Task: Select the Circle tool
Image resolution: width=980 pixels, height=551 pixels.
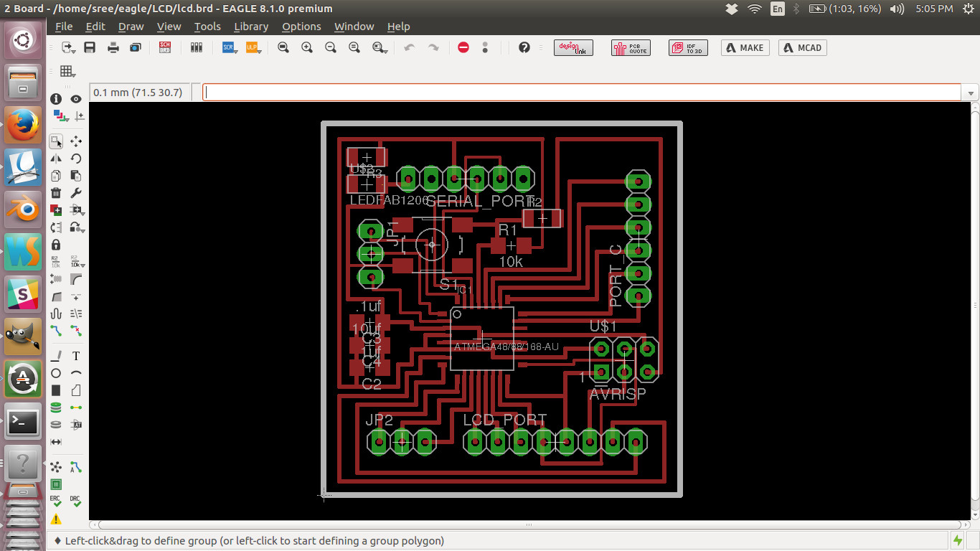Action: tap(56, 373)
